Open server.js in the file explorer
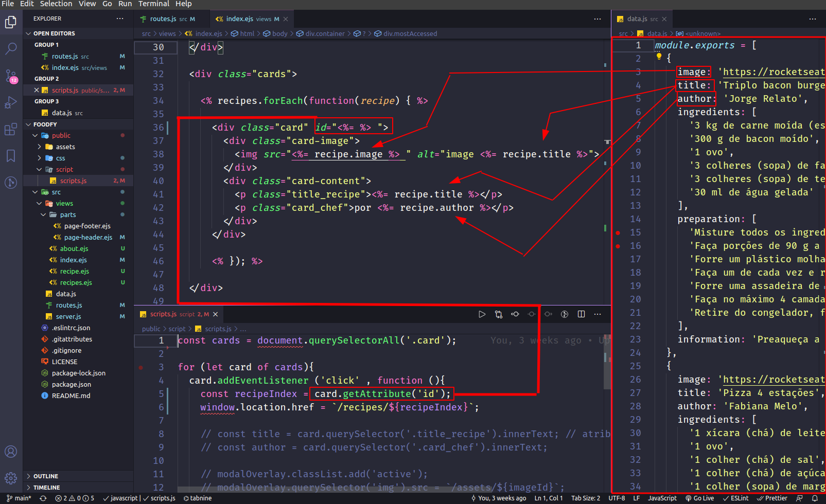This screenshot has width=826, height=504. [x=68, y=316]
